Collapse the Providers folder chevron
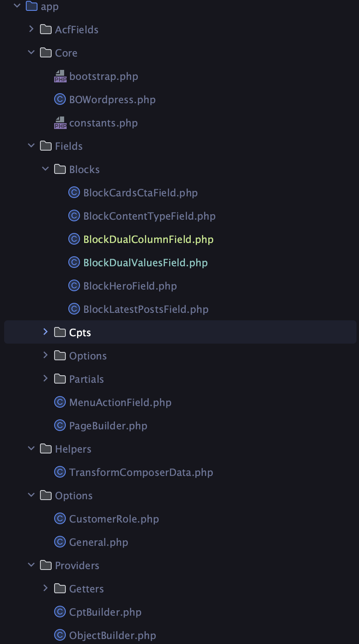 (31, 565)
